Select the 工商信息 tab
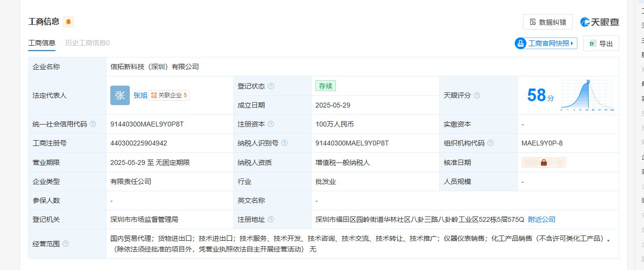 click(x=42, y=43)
